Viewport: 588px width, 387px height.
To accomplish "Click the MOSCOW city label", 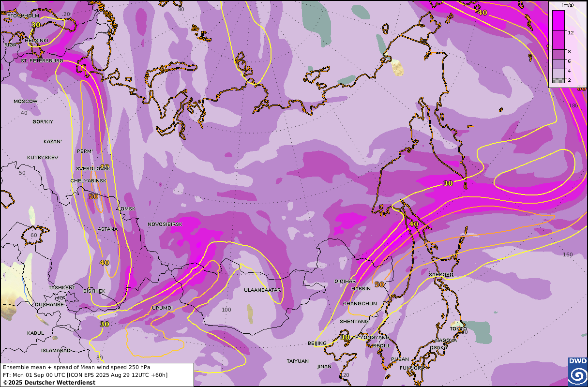I will pyautogui.click(x=26, y=102).
